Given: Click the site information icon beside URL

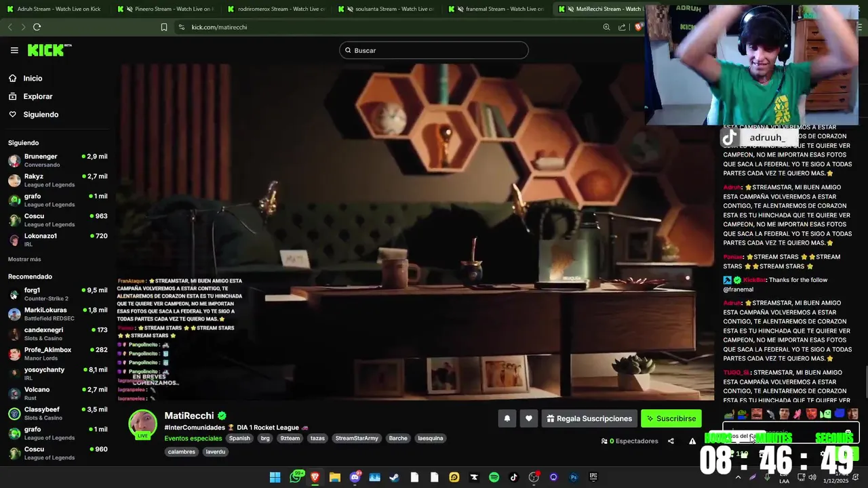Looking at the screenshot, I should click(181, 27).
